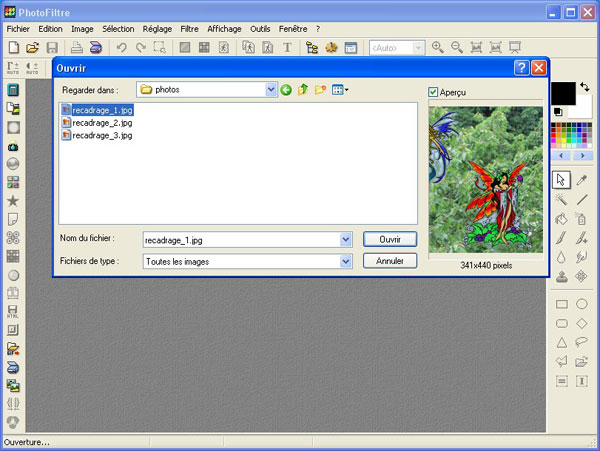Create new folder icon in Ouvrir dialog
Viewport: 600px width, 451px height.
tap(320, 90)
